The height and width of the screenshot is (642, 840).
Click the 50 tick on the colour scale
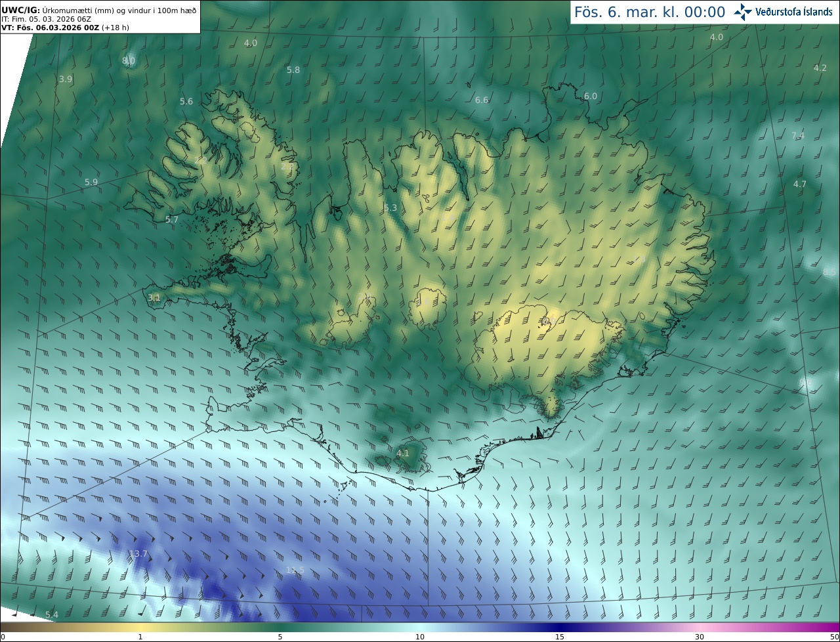(834, 637)
